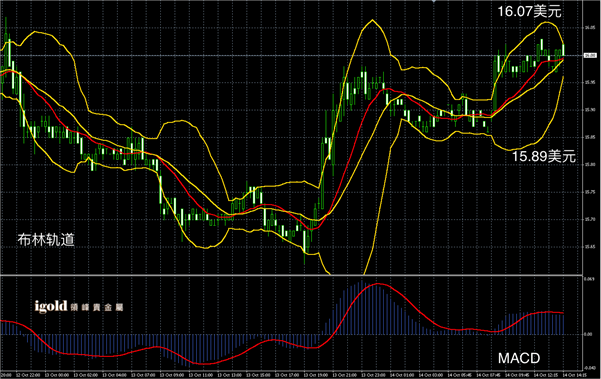
Task: Click the current price tag on the price axis
Action: point(590,56)
